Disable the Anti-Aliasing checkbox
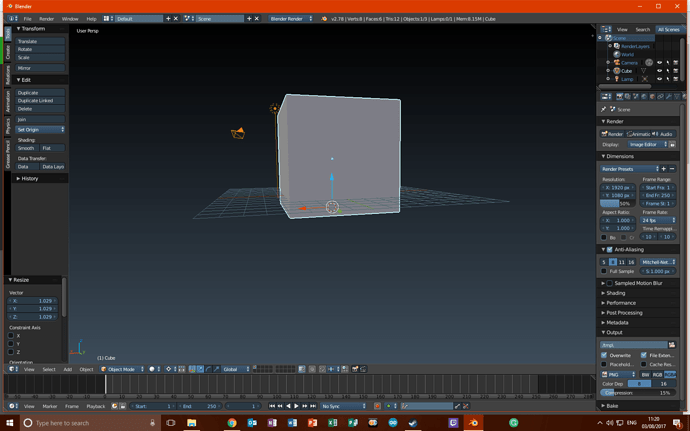 click(x=610, y=249)
